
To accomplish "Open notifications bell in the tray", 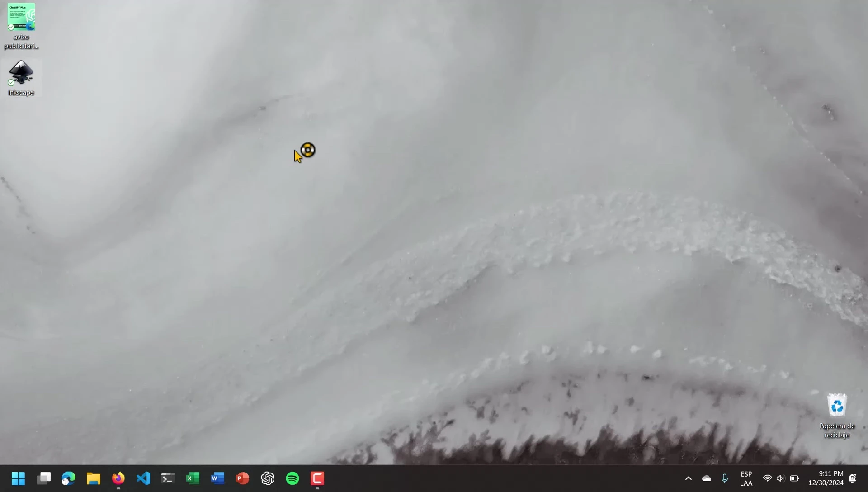I will [853, 478].
